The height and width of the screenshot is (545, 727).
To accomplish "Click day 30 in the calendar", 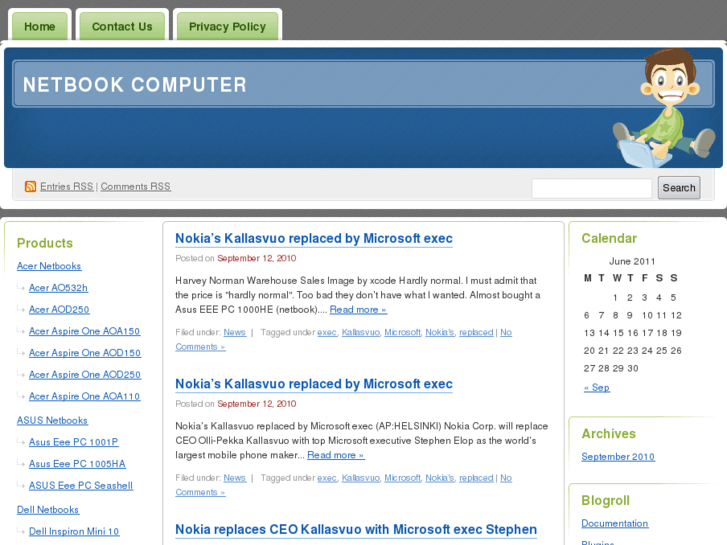I will click(633, 368).
